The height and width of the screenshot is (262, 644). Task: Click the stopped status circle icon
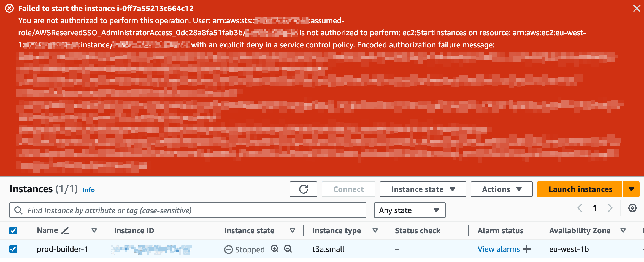[228, 250]
